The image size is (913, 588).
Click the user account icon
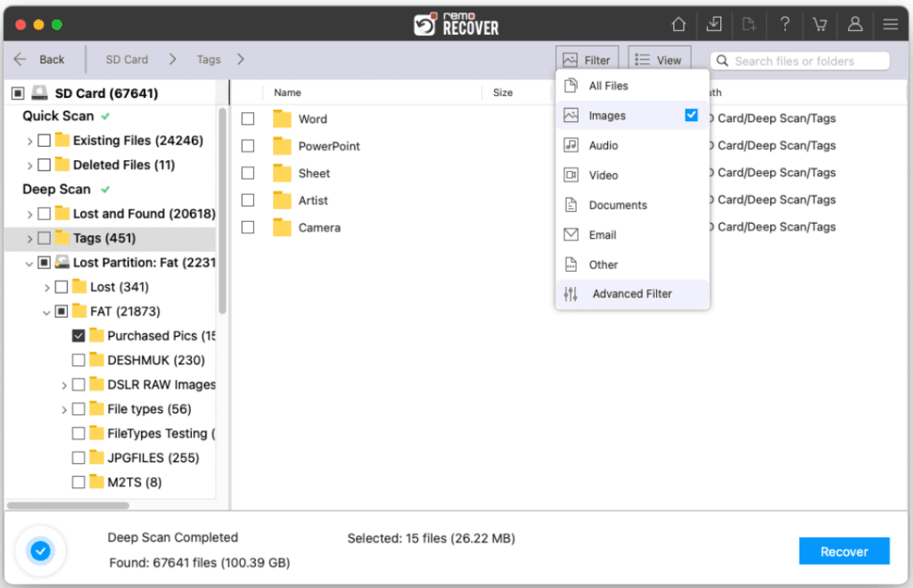[x=855, y=24]
